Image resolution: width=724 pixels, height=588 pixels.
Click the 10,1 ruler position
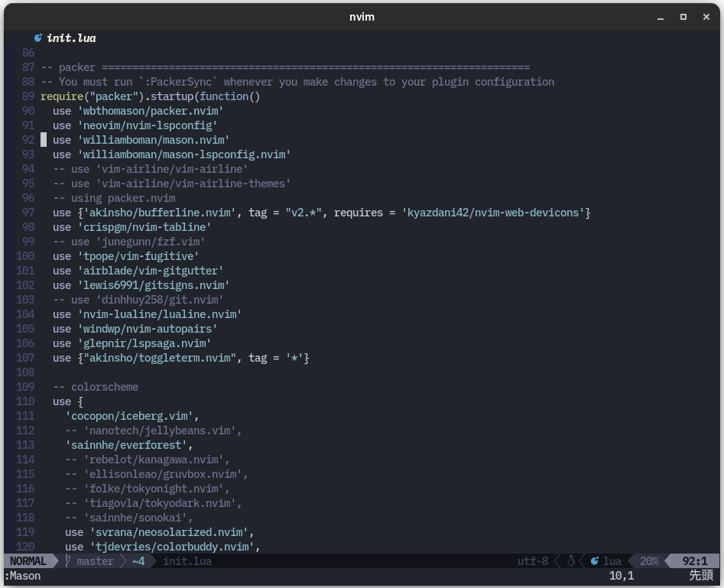(x=621, y=576)
